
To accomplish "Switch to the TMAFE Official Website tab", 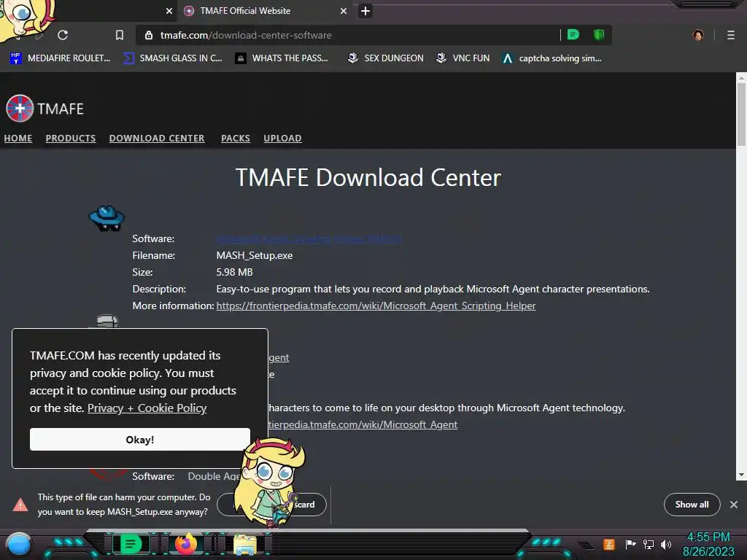I will (263, 11).
